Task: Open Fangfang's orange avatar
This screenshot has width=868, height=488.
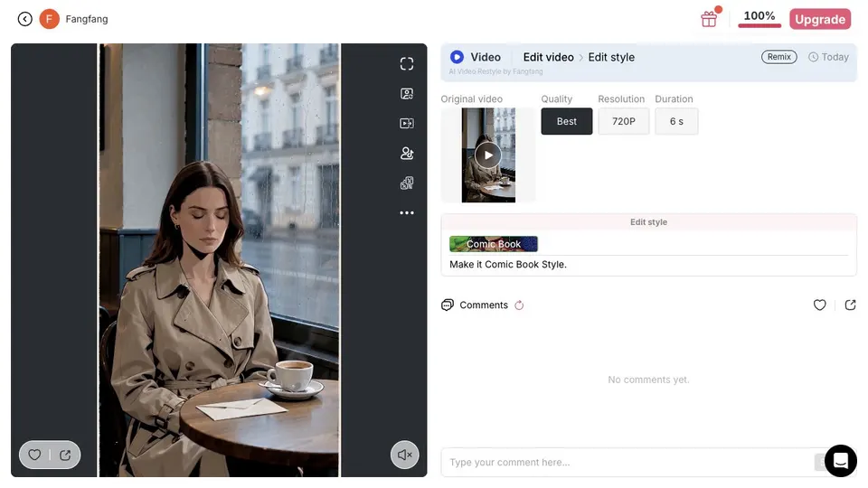Action: click(49, 19)
